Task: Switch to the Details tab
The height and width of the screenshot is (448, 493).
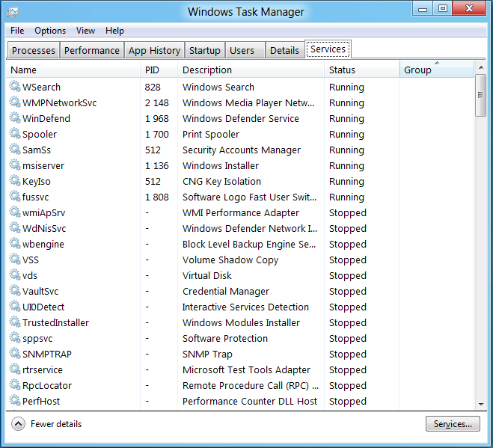Action: point(284,50)
